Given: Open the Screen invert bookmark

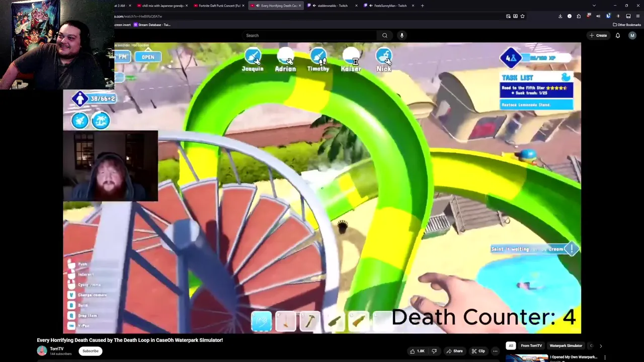Looking at the screenshot, I should point(122,25).
